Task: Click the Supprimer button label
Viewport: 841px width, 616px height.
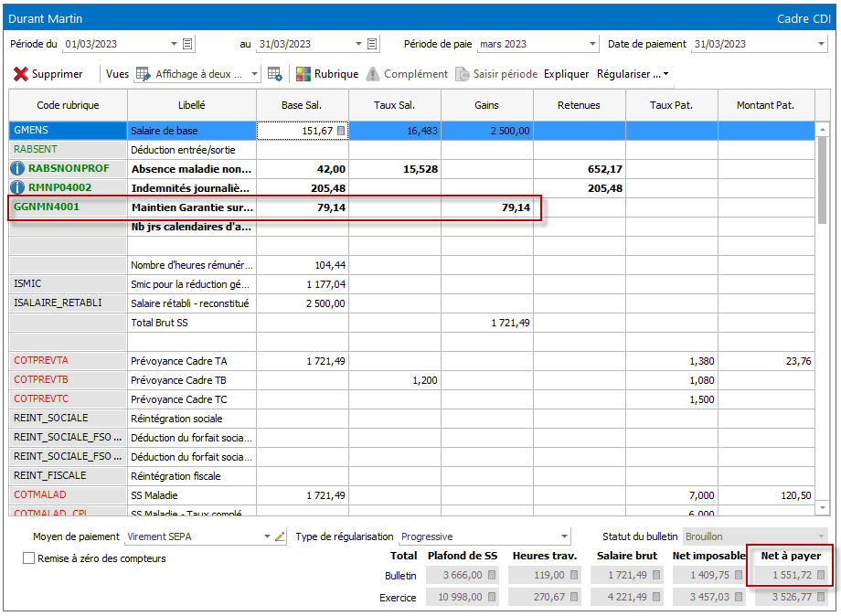Action: (57, 74)
